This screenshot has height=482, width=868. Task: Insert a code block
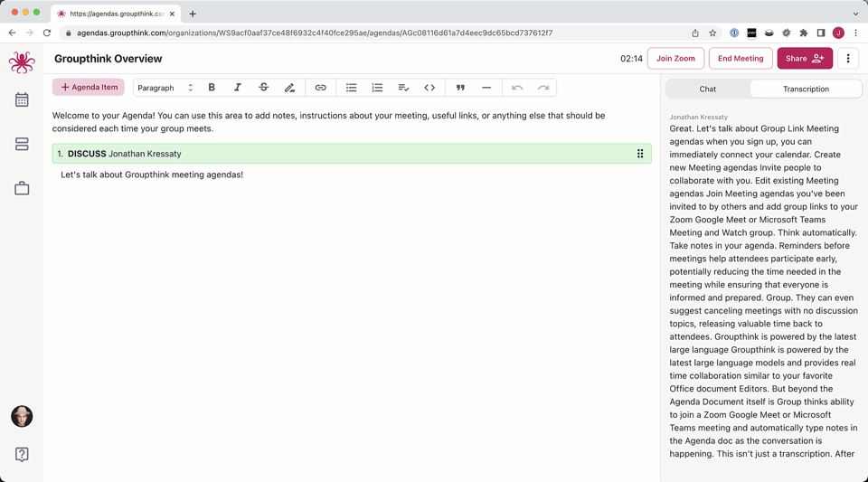click(x=429, y=88)
